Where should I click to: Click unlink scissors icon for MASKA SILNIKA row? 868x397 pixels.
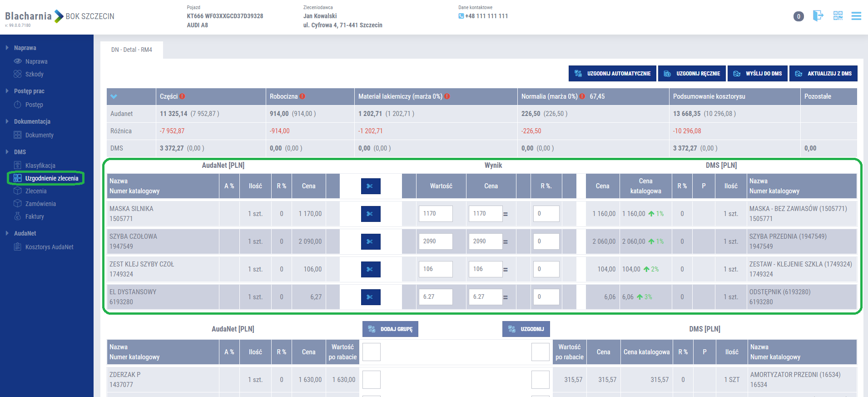click(371, 214)
